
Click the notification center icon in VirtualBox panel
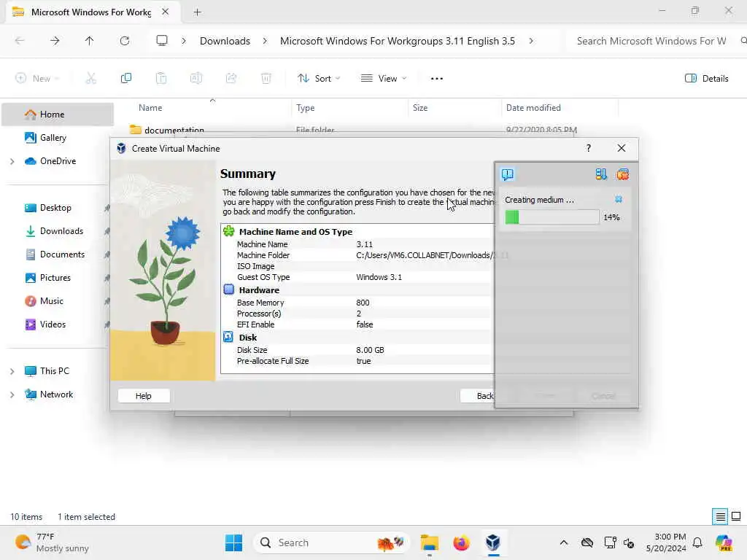tap(508, 174)
